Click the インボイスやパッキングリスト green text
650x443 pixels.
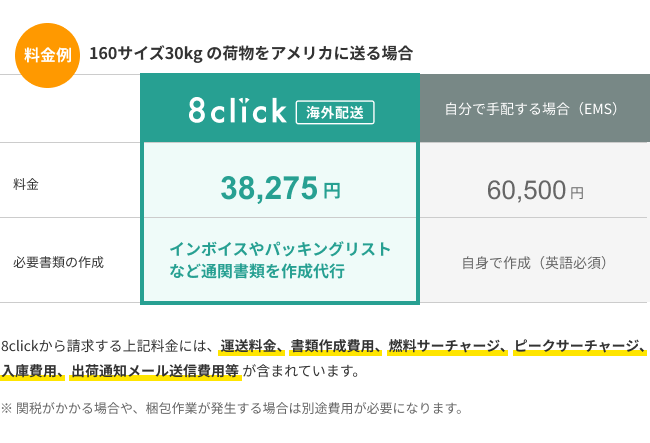coord(280,250)
